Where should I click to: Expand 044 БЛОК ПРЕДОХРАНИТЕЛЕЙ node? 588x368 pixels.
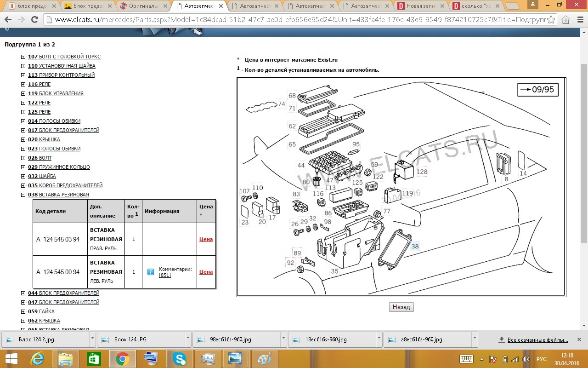(23, 293)
